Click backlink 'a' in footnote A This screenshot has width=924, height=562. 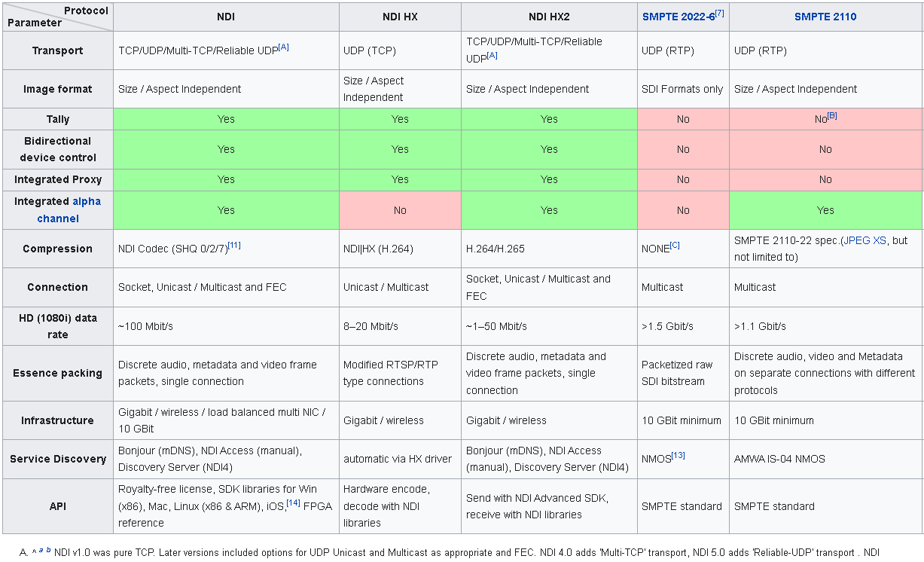pyautogui.click(x=41, y=551)
